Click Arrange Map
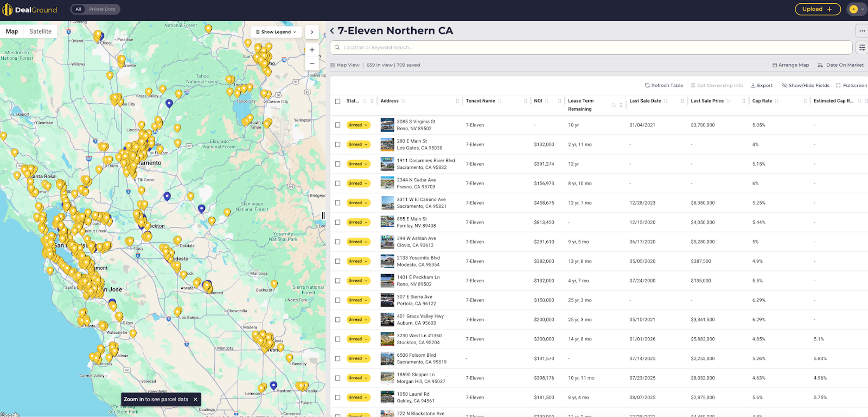Image resolution: width=868 pixels, height=417 pixels. pyautogui.click(x=791, y=65)
